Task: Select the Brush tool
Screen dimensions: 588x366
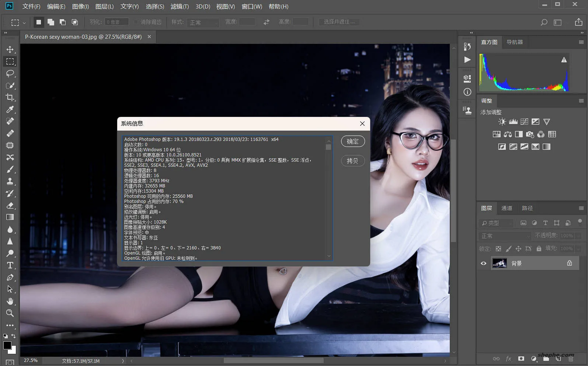Action: [x=10, y=169]
